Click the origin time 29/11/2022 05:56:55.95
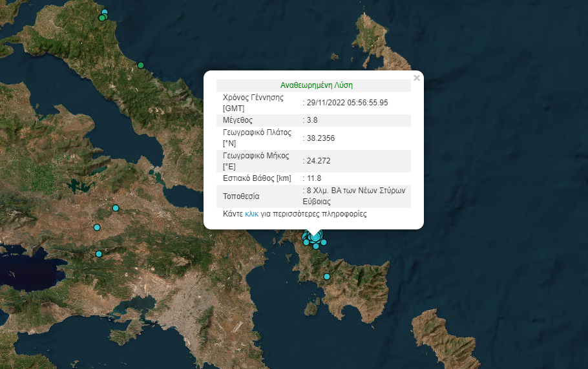The height and width of the screenshot is (369, 588). pyautogui.click(x=347, y=102)
